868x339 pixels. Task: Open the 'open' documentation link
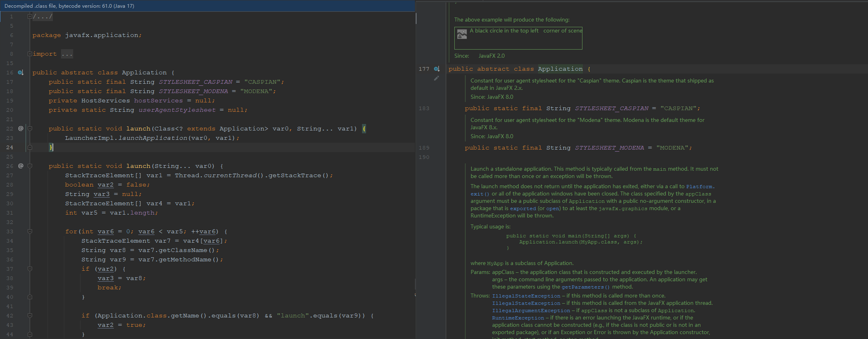553,209
